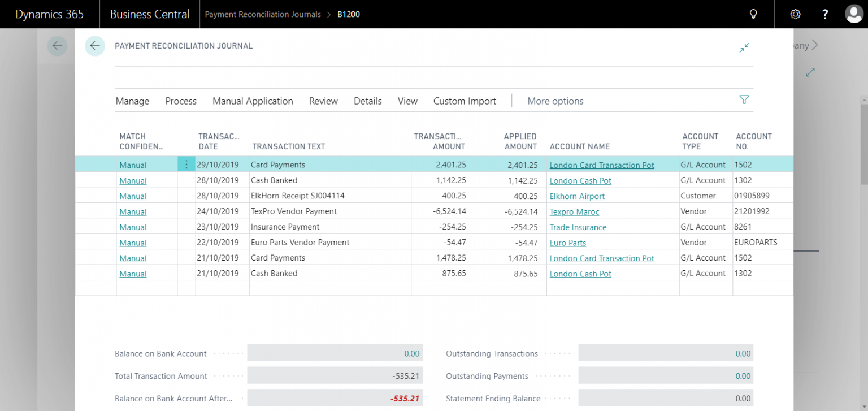Open the breadcrumb Payment Reconciliation Journals
Image resolution: width=868 pixels, height=411 pixels.
tap(262, 15)
